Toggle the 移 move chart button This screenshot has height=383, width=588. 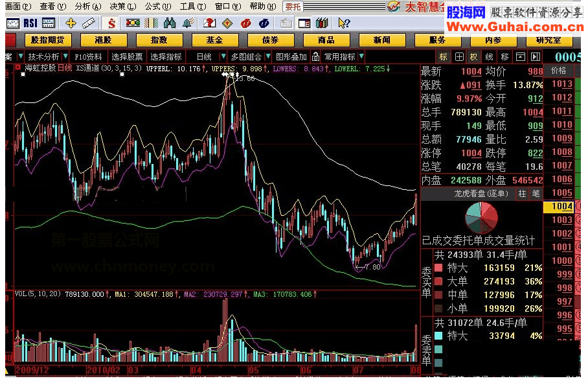tap(504, 56)
